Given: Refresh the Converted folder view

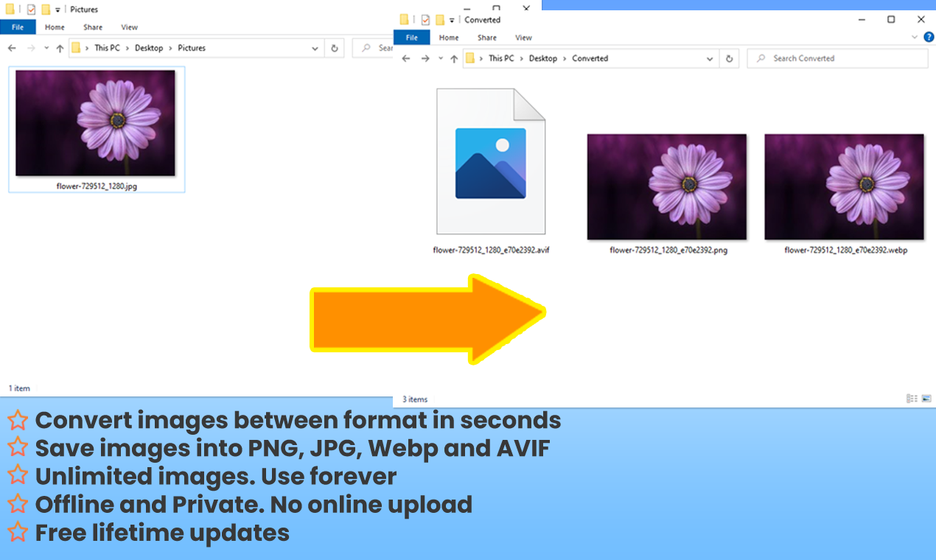Looking at the screenshot, I should point(730,58).
